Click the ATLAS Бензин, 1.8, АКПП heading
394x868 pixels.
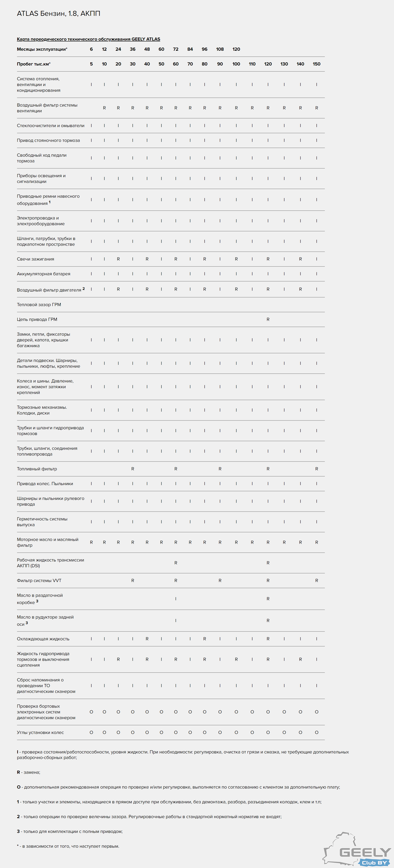point(59,14)
